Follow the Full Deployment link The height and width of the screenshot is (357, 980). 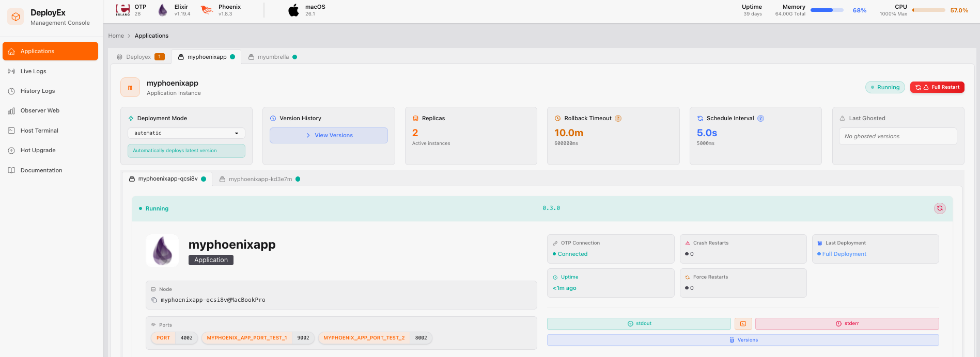point(844,254)
